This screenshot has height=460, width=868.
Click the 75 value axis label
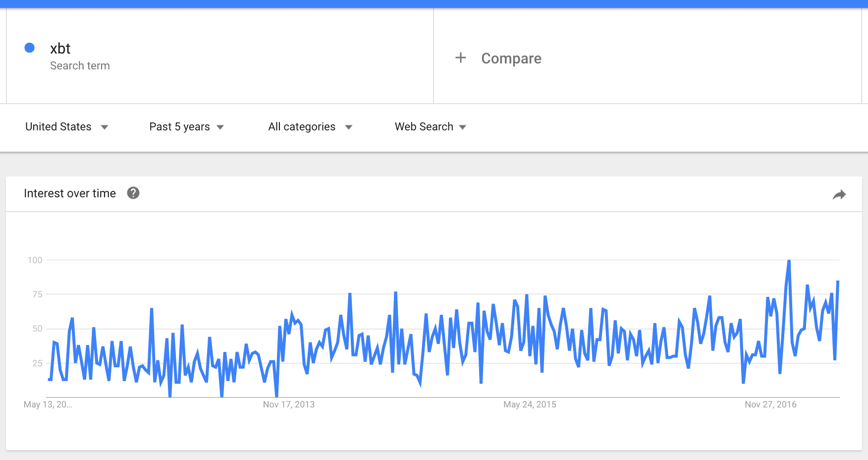(x=37, y=294)
